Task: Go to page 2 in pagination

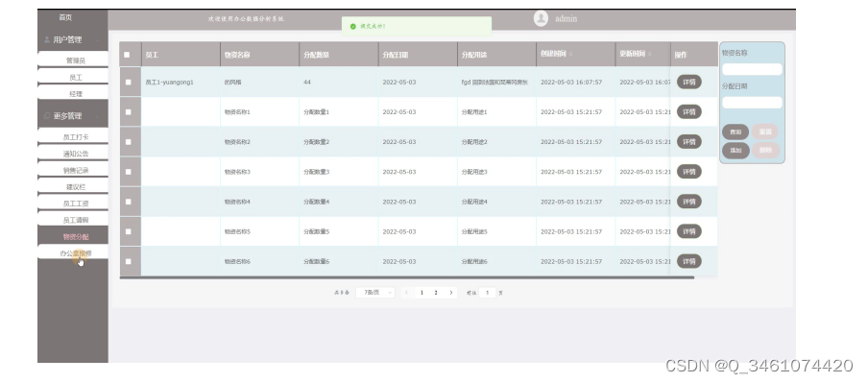Action: point(436,293)
